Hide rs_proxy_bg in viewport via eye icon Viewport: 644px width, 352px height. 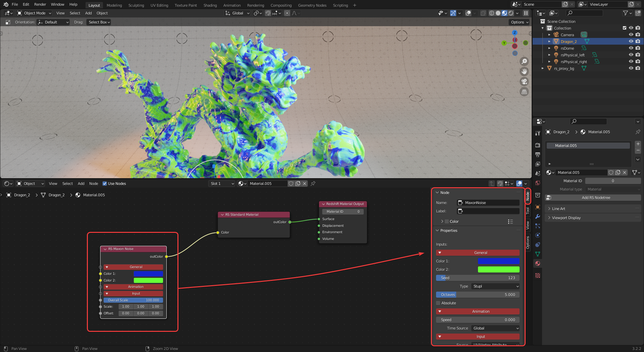(631, 68)
